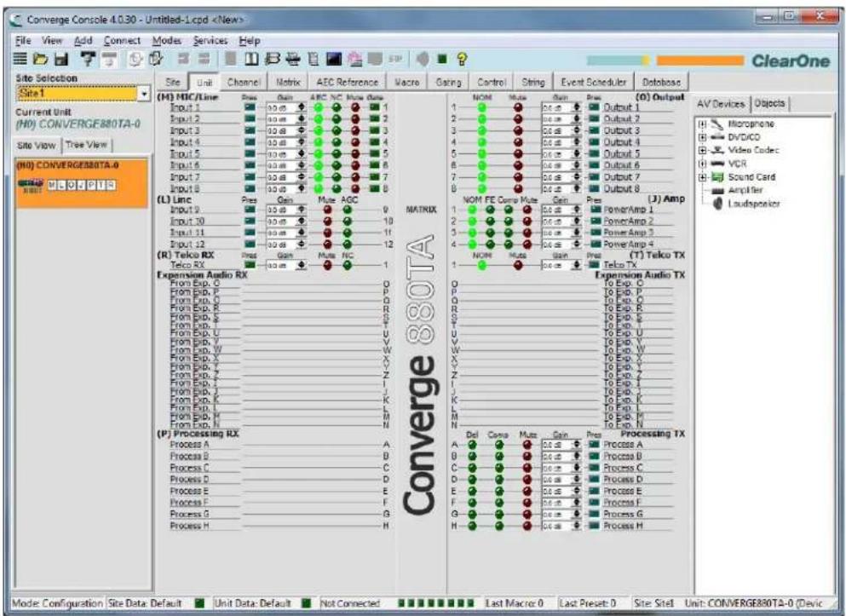This screenshot has width=846, height=616.
Task: Switch to the Event Scheduler tab
Action: [594, 82]
